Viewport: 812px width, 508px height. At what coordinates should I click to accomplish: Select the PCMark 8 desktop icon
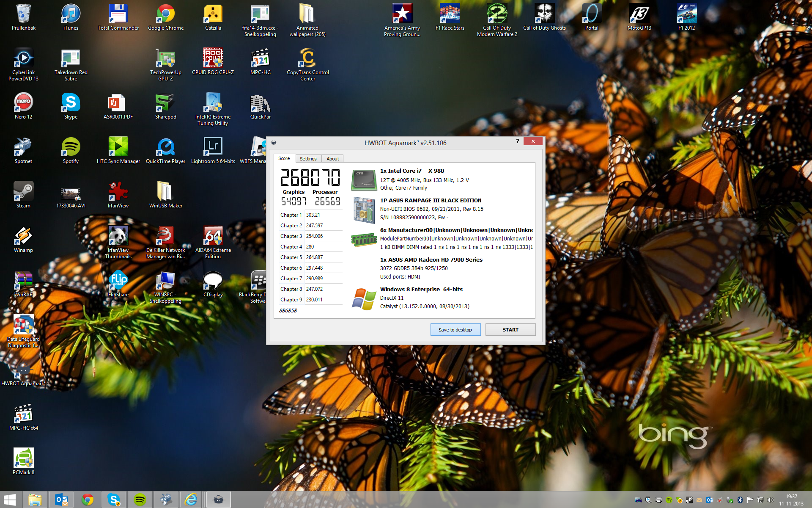click(x=24, y=461)
